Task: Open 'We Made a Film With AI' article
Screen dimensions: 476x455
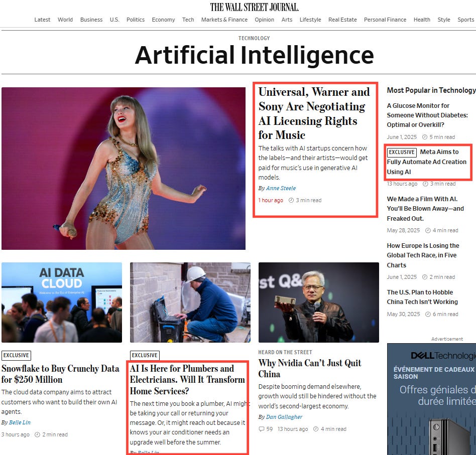Action: pyautogui.click(x=425, y=209)
